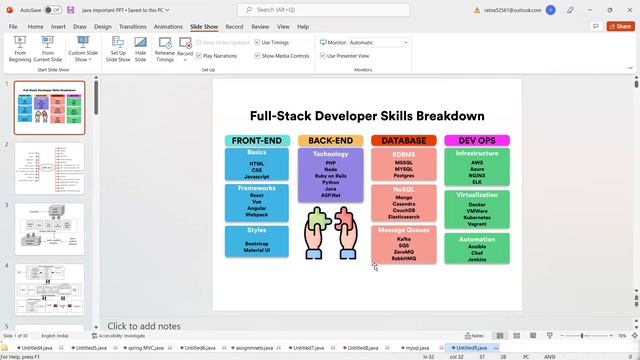Switch to Slide Sorter view
The image size is (640, 360).
516,336
